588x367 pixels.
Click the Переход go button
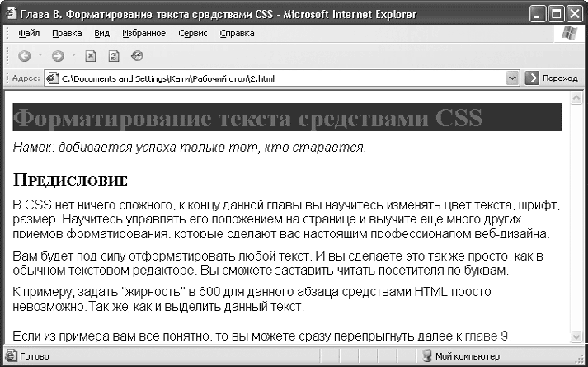click(x=552, y=78)
